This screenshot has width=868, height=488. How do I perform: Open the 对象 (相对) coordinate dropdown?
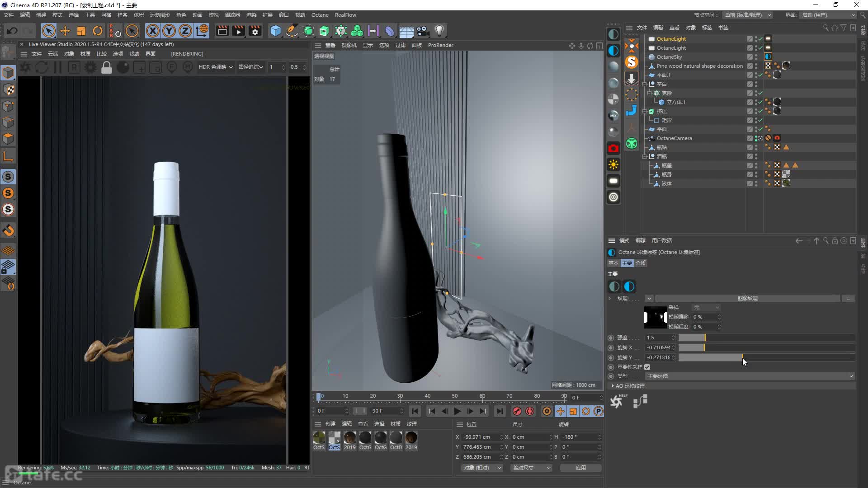tap(481, 468)
